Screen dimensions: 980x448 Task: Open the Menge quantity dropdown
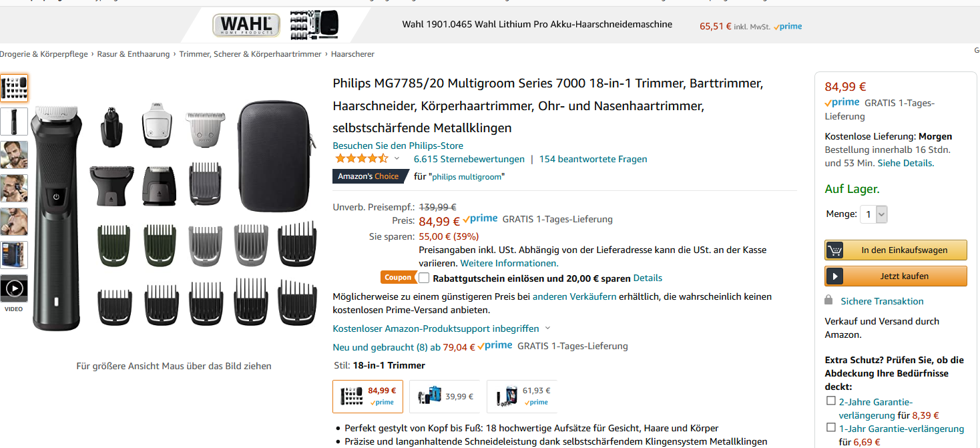pyautogui.click(x=874, y=214)
